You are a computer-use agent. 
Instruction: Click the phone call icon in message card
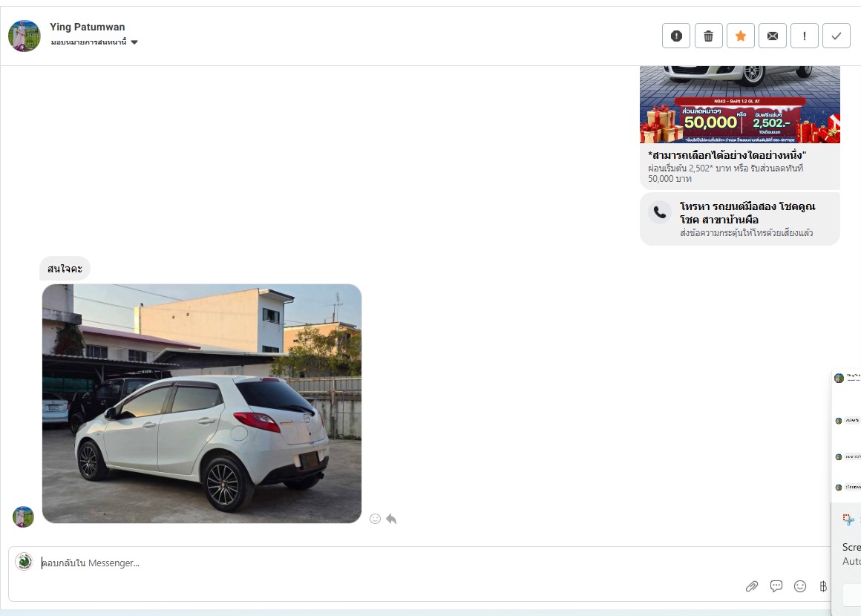(x=660, y=212)
